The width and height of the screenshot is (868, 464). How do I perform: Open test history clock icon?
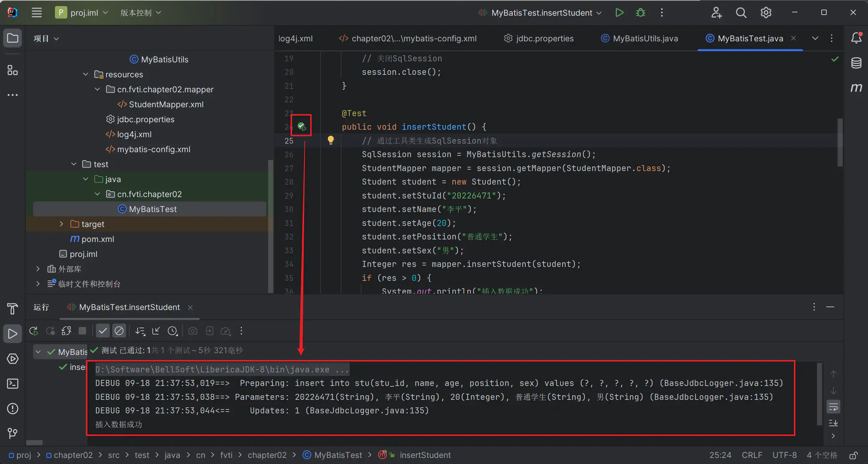(x=173, y=331)
